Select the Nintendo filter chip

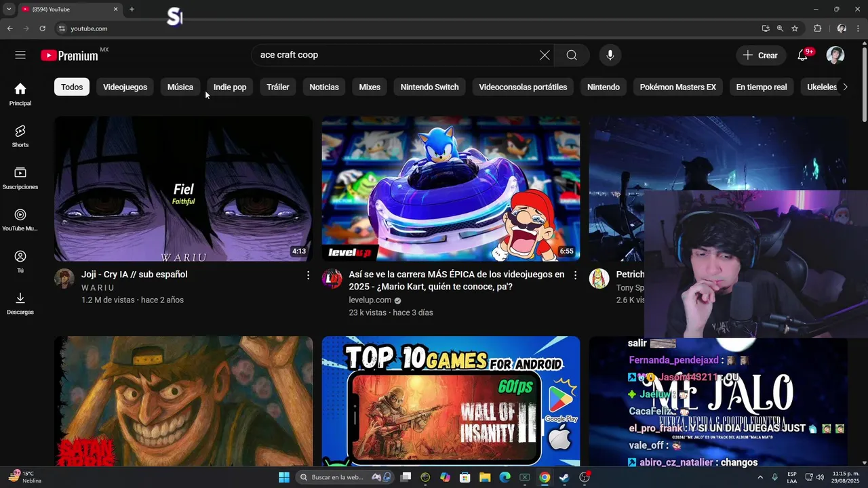pos(604,87)
